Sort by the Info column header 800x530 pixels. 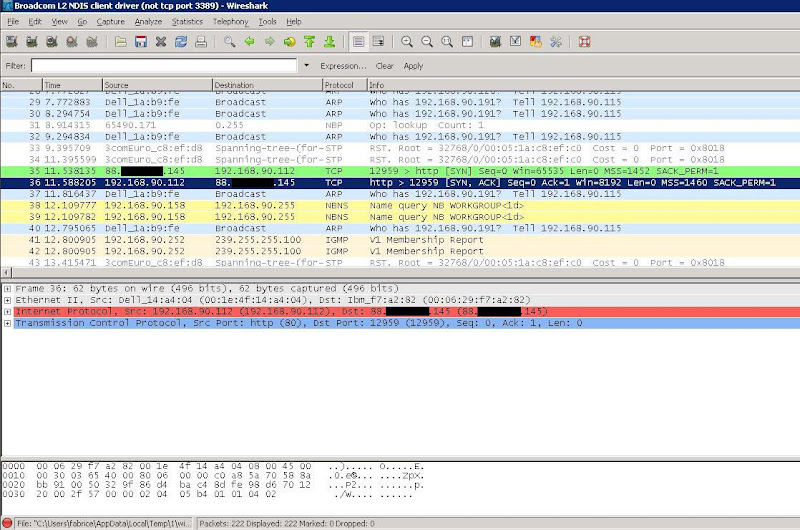pyautogui.click(x=584, y=85)
